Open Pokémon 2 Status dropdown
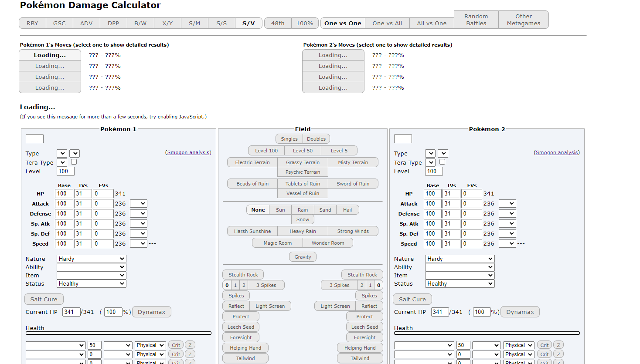The width and height of the screenshot is (640, 364). 460,283
